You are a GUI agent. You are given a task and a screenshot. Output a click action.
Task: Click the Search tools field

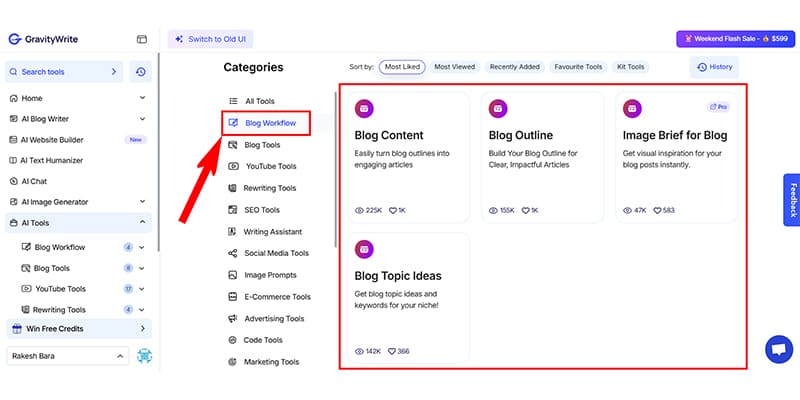tap(64, 72)
